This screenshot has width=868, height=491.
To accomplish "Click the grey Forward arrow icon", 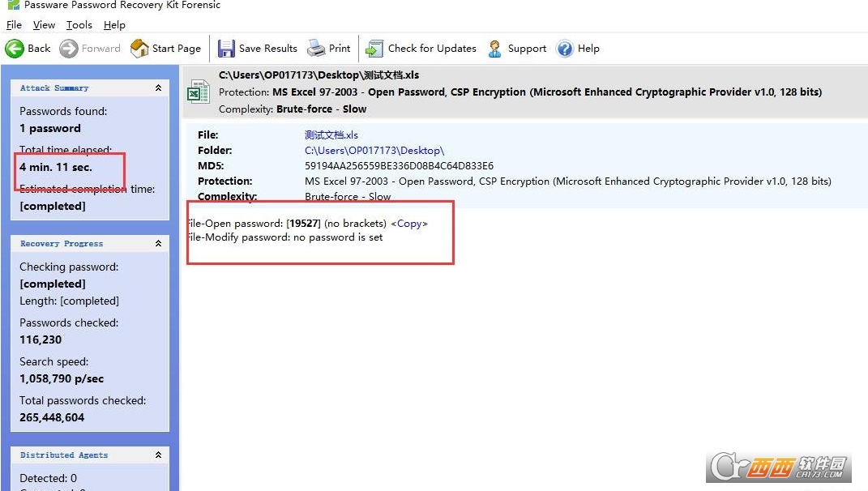I will [69, 49].
